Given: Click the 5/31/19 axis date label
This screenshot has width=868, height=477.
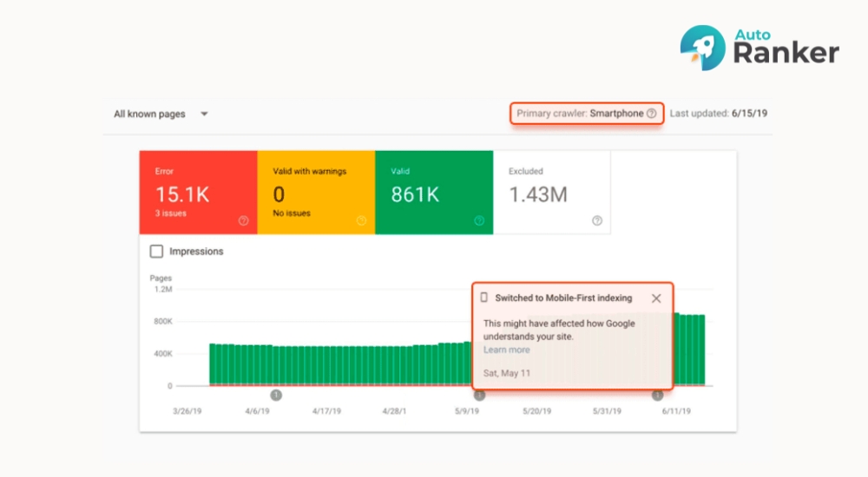Looking at the screenshot, I should point(607,411).
